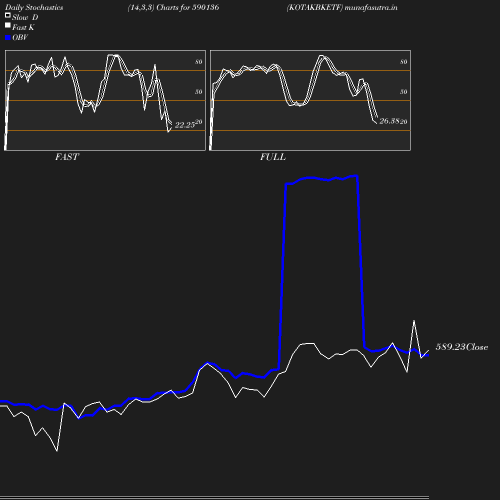Image resolution: width=500 pixels, height=500 pixels.
Task: Click the 80 axis label in FAST chart
Action: click(199, 62)
